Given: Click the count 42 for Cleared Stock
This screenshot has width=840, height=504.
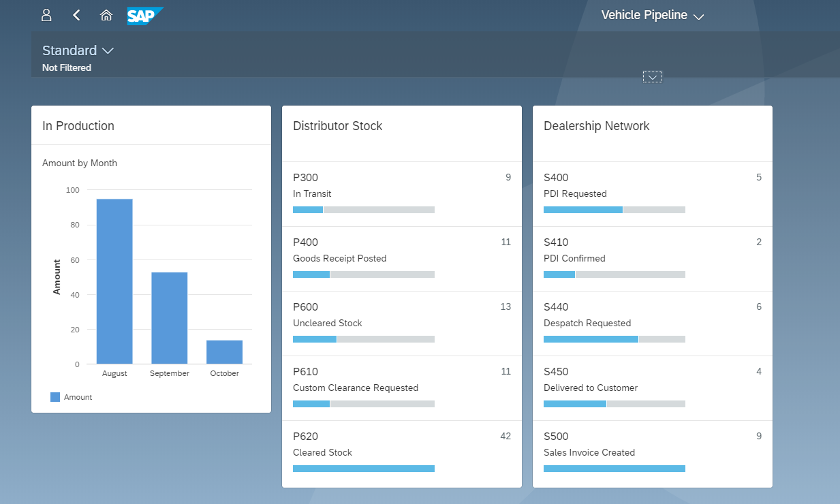Looking at the screenshot, I should pos(505,436).
